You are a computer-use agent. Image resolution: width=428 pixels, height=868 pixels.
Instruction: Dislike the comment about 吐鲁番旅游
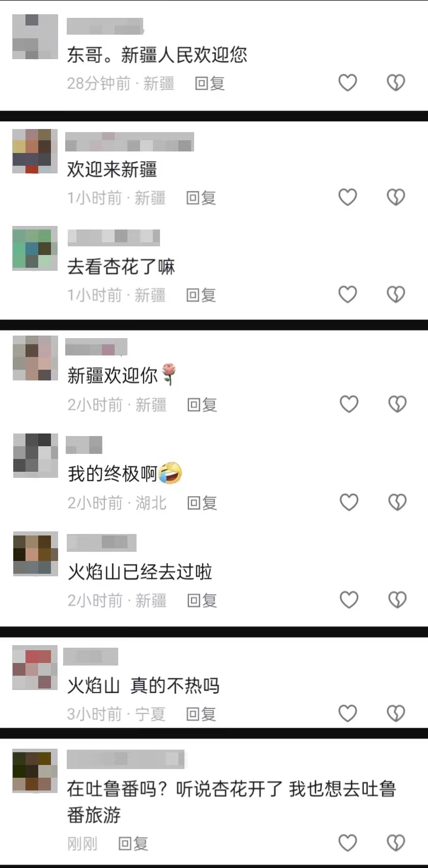(396, 843)
